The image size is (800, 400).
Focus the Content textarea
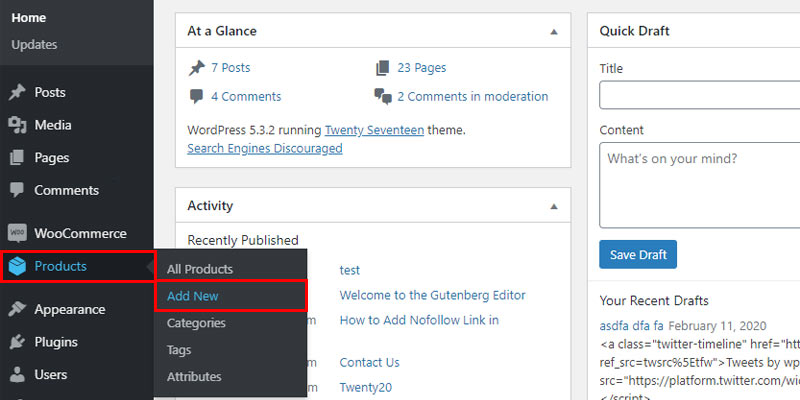[699, 185]
